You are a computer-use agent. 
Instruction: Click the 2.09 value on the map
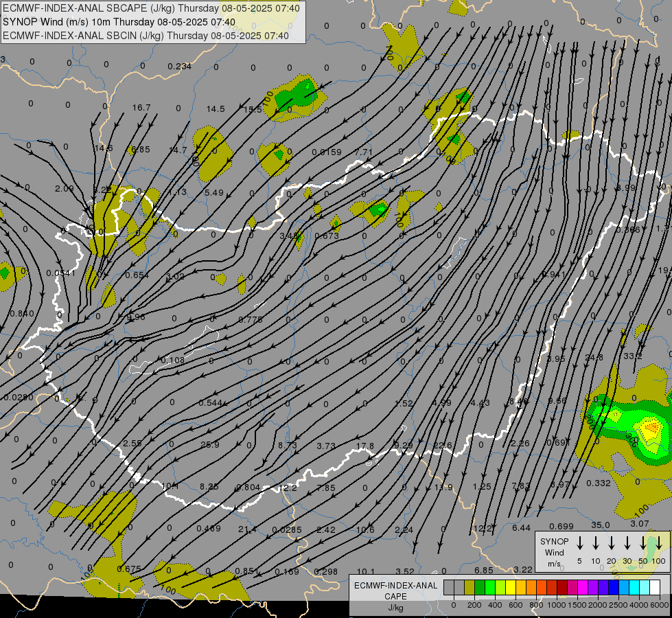[65, 189]
